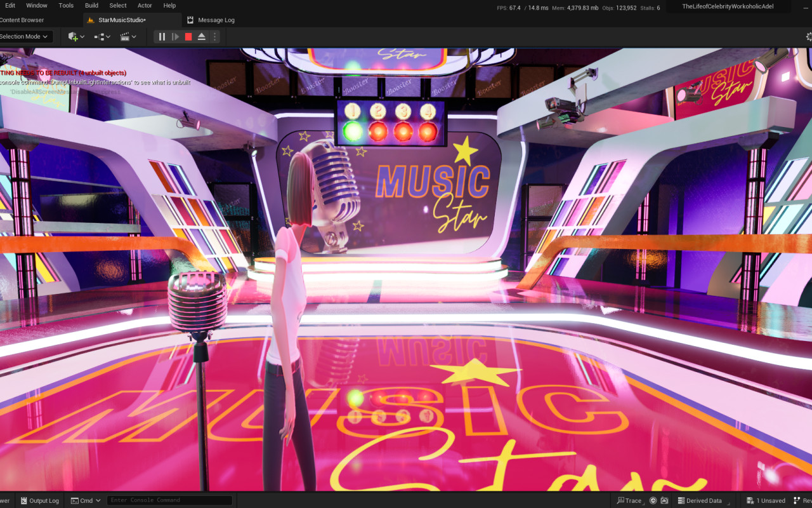Click the trace snapshot icon
812x508 pixels.
tap(664, 500)
